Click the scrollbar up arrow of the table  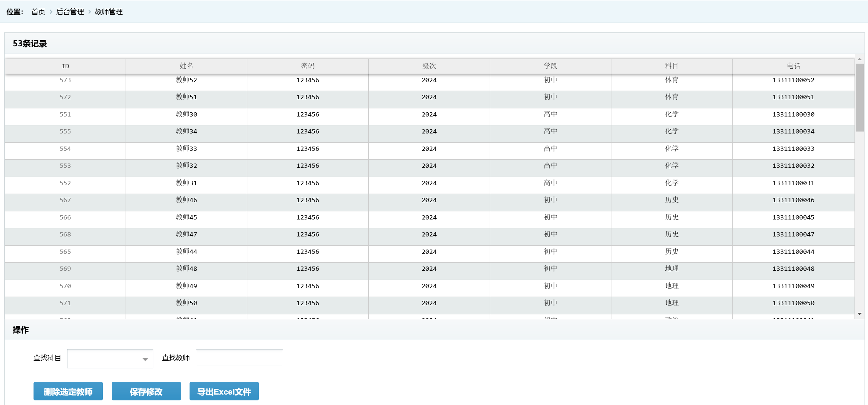pyautogui.click(x=860, y=59)
